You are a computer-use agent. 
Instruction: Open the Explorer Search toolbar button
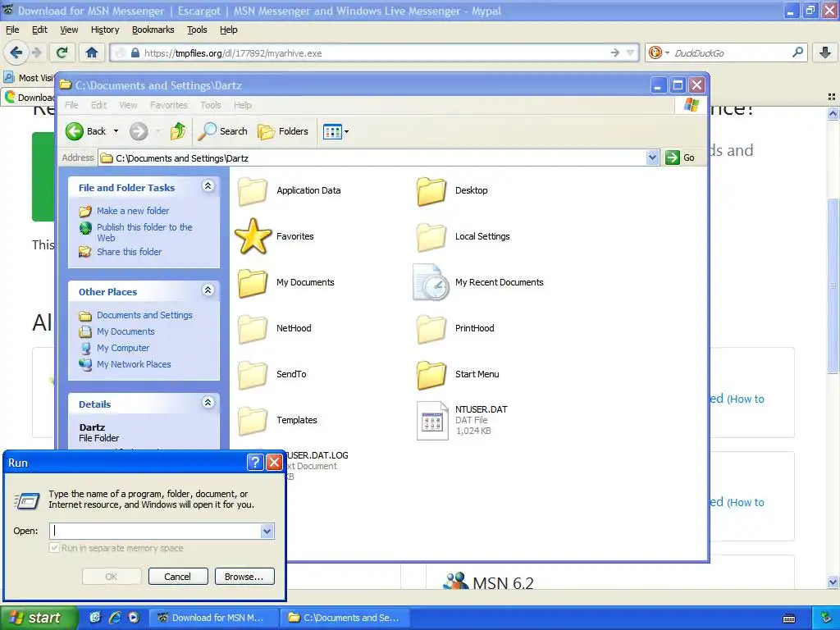click(223, 131)
